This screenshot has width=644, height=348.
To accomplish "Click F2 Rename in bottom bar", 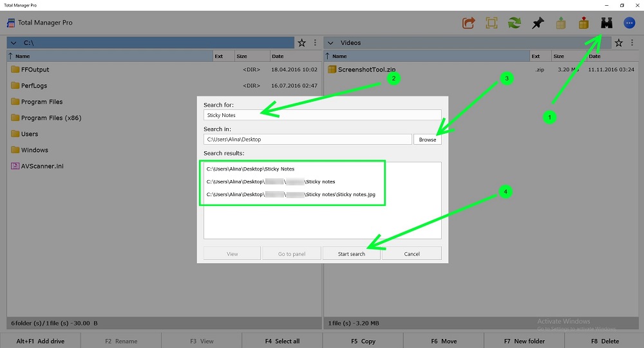I will 121,341.
